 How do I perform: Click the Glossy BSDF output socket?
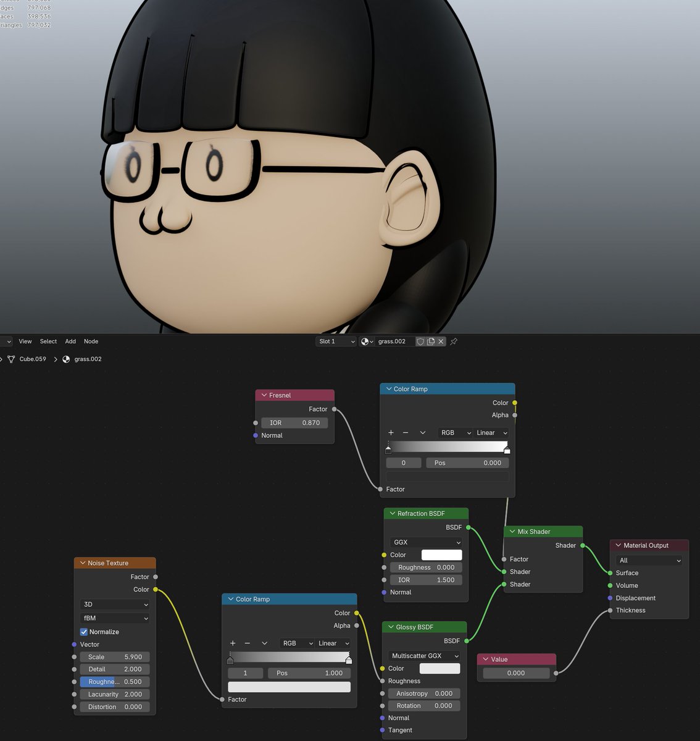[x=467, y=641]
